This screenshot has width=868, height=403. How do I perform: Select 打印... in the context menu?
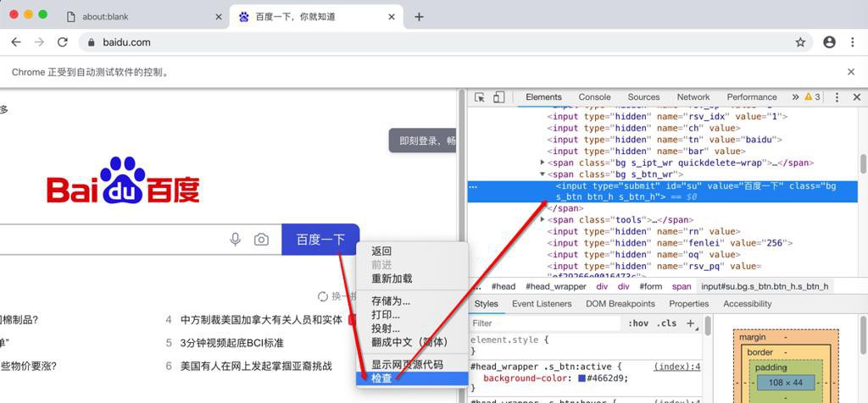click(x=412, y=315)
